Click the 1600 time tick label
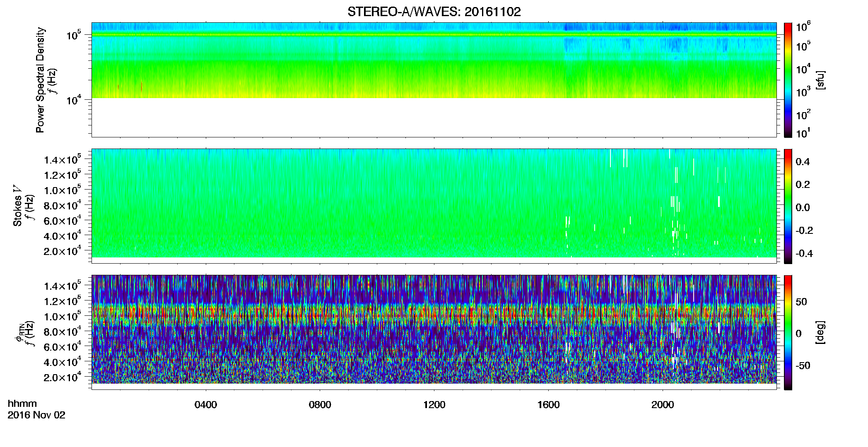 point(548,405)
